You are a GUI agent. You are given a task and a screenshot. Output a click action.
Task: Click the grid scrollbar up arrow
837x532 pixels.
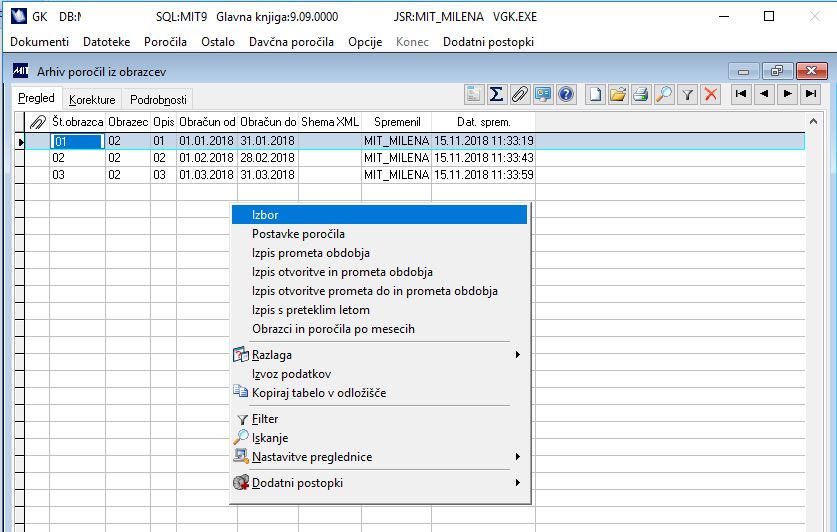click(813, 121)
